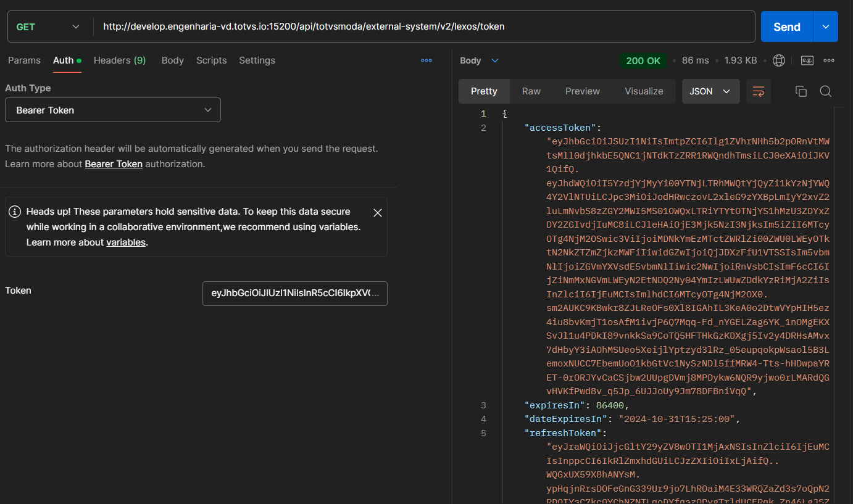This screenshot has width=853, height=504.
Task: Open the network information globe icon
Action: pyautogui.click(x=779, y=60)
